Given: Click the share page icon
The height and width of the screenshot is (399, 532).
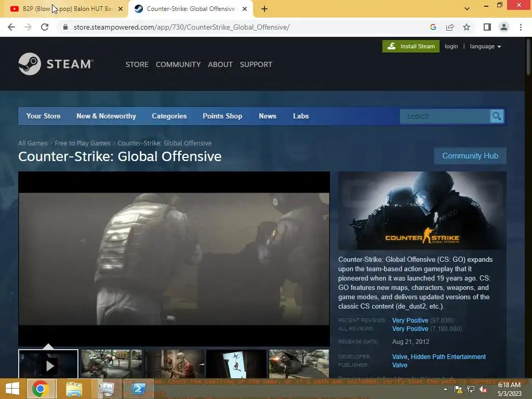Looking at the screenshot, I should click(x=450, y=27).
